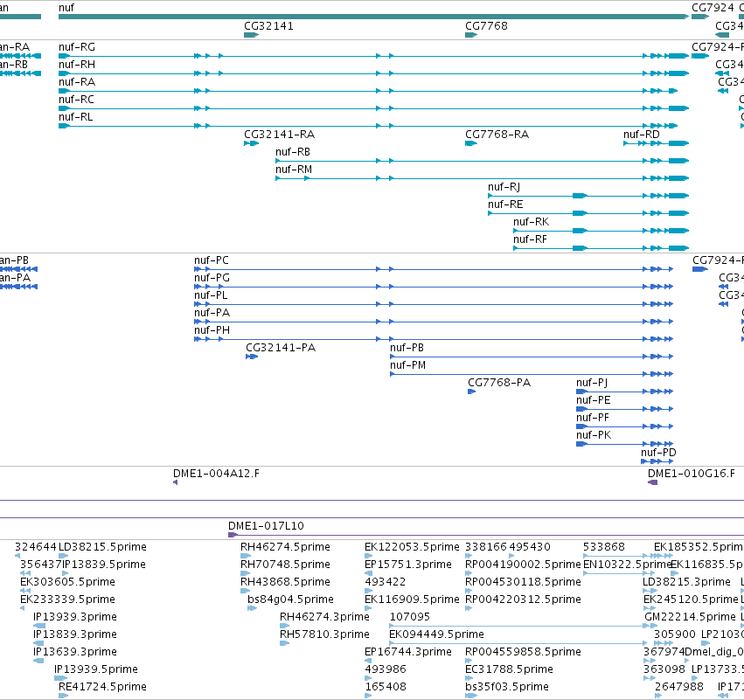Screen dimensions: 744x700
Task: Select the RH46274.3prime EST label
Action: point(324,617)
